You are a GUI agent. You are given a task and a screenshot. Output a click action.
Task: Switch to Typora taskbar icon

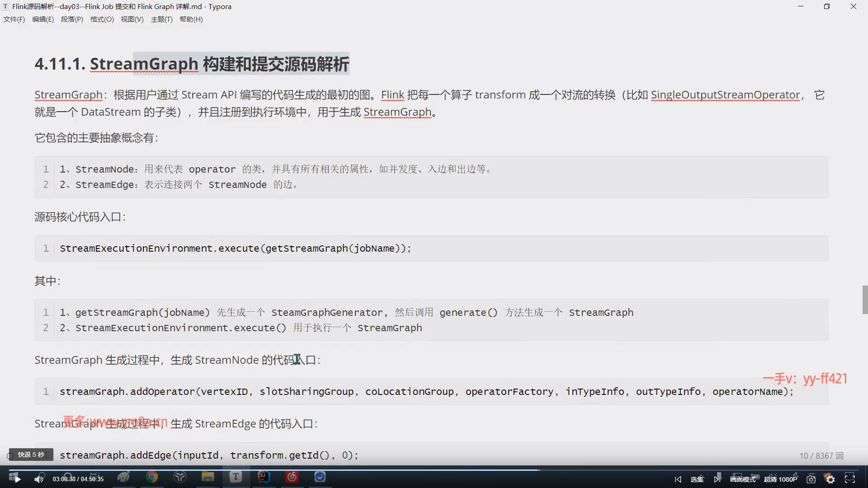coord(236,477)
